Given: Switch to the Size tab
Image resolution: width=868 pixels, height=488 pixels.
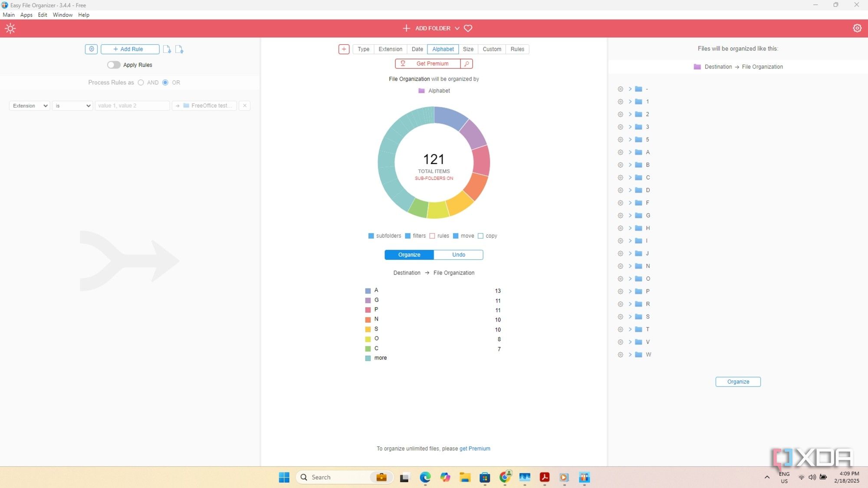Looking at the screenshot, I should coord(468,49).
